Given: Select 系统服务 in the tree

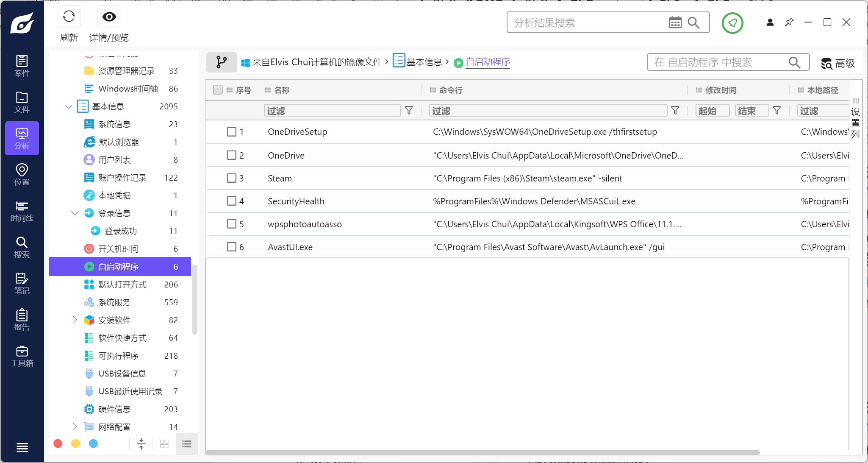Looking at the screenshot, I should pos(114,302).
